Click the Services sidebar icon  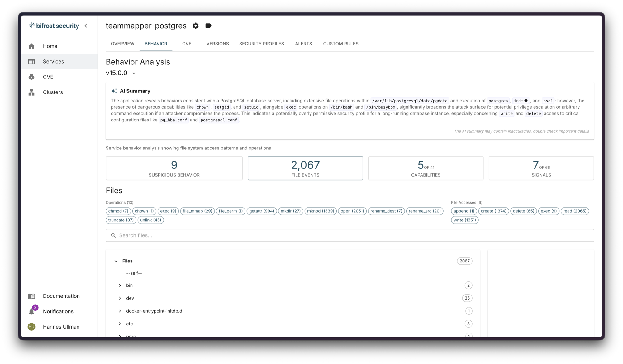tap(31, 62)
